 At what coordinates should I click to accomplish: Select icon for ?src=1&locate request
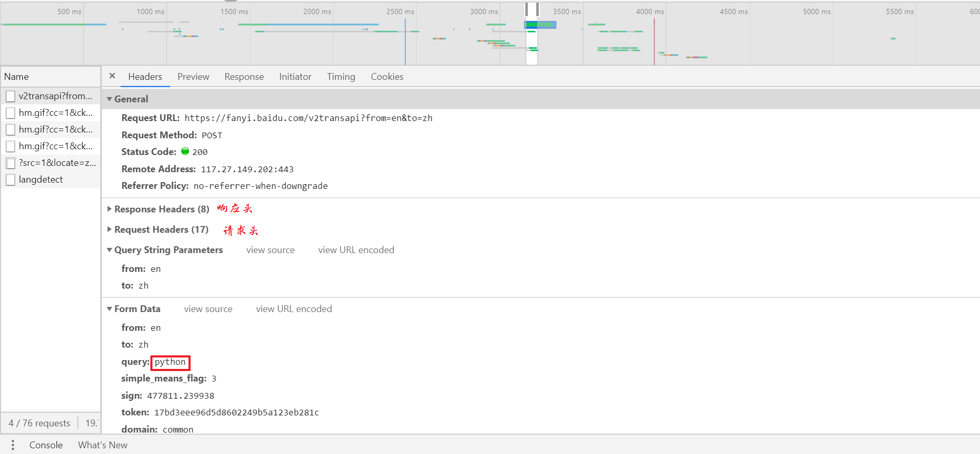(x=10, y=163)
